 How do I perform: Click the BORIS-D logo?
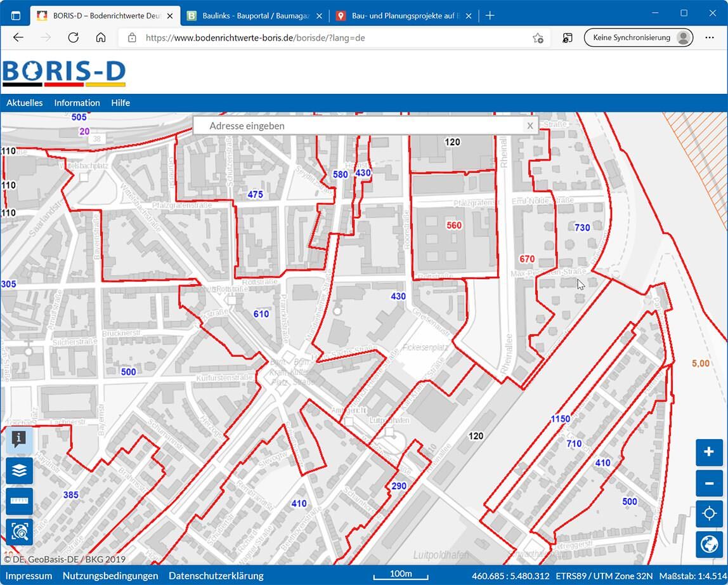(x=64, y=73)
